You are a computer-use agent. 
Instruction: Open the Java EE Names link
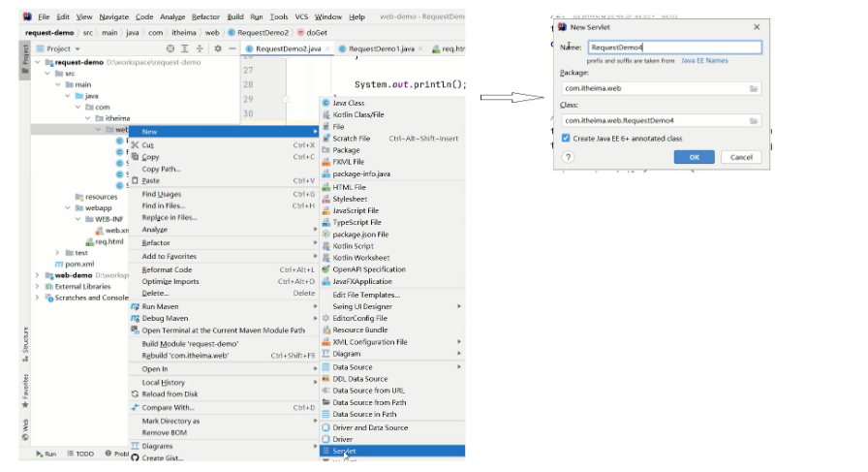(704, 60)
